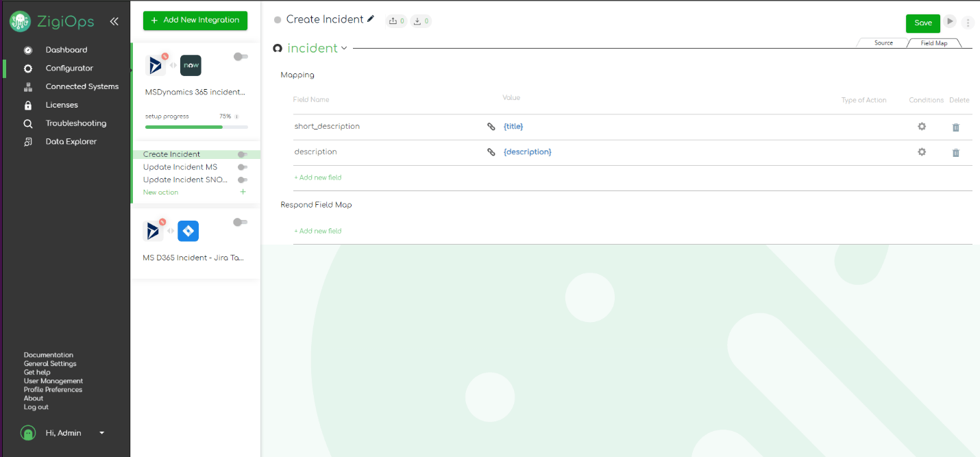Screen dimensions: 980x457
Task: Click the Data Explorer icon
Action: [28, 142]
